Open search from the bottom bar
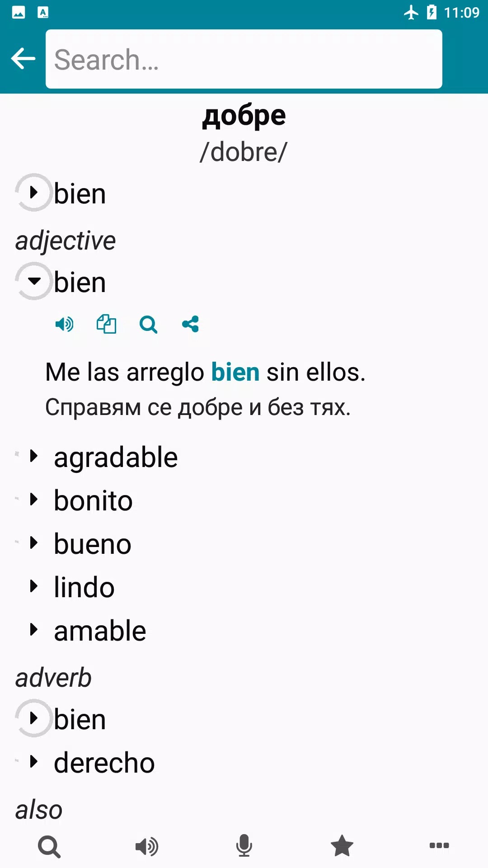Viewport: 488px width, 868px height. (49, 846)
